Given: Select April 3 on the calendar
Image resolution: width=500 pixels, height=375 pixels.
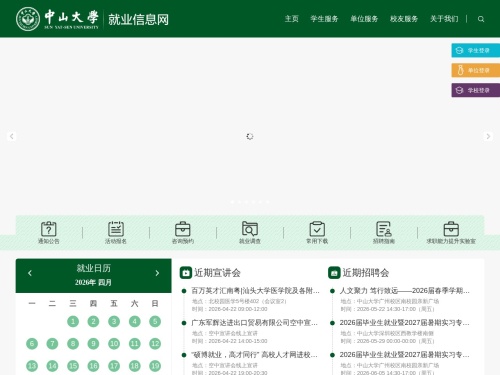Looking at the screenshot, I should tap(114, 321).
